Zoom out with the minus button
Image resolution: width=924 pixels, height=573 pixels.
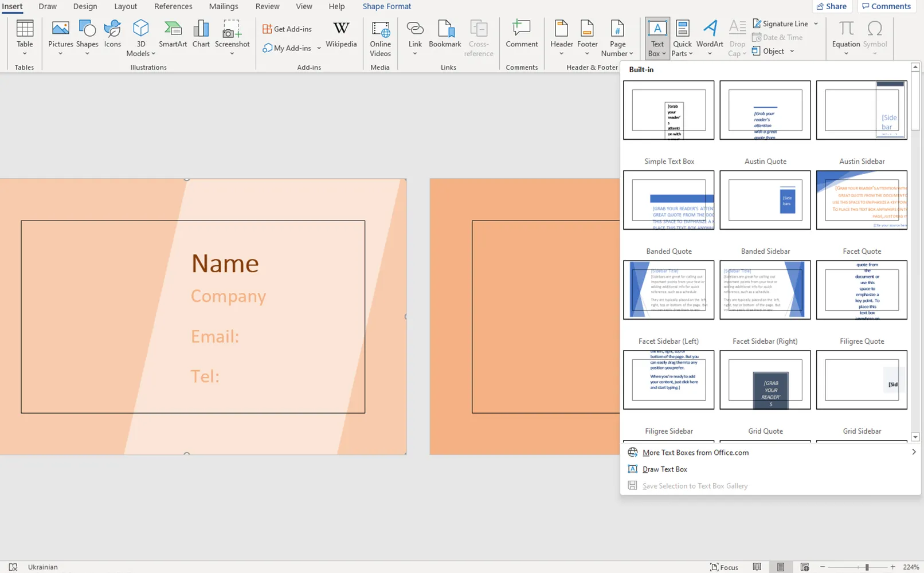point(823,567)
